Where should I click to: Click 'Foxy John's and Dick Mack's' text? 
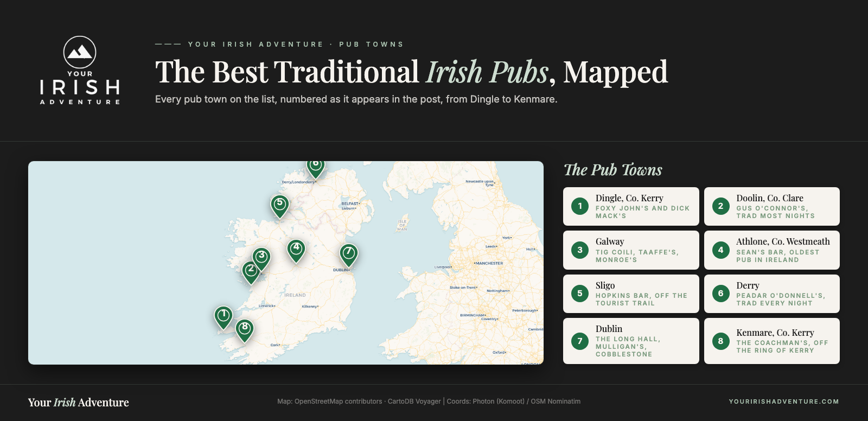point(643,212)
